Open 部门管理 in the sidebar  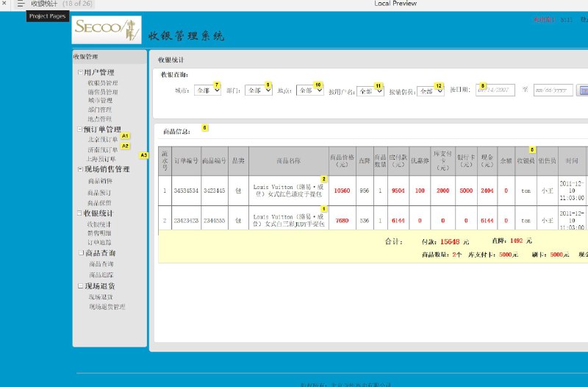click(x=100, y=110)
